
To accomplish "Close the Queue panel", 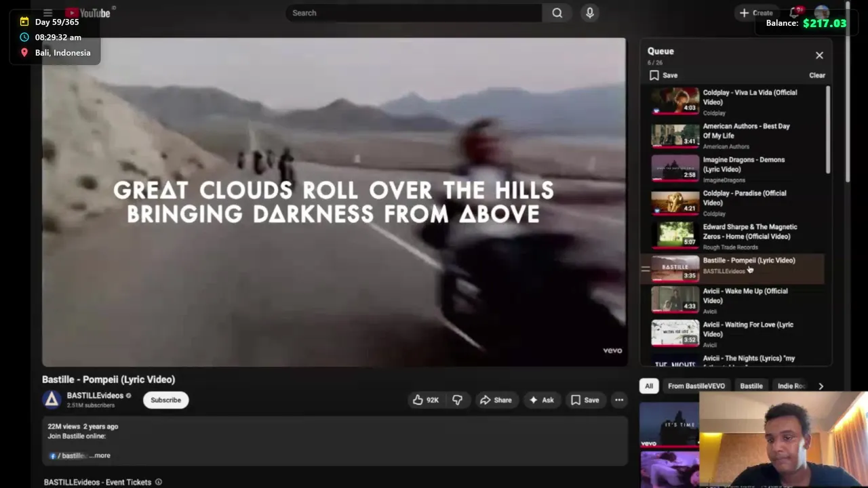I will point(819,56).
